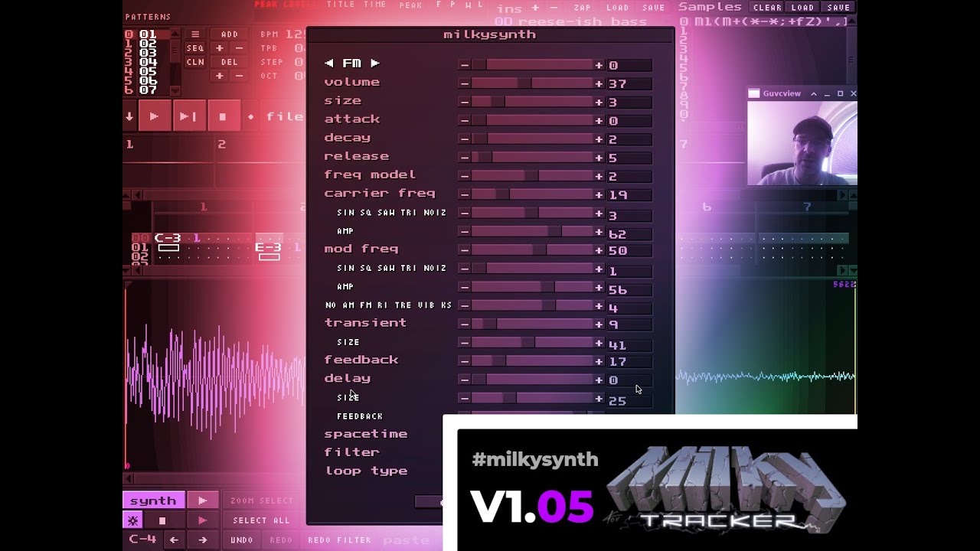Click the volume value field showing 37

[x=629, y=83]
